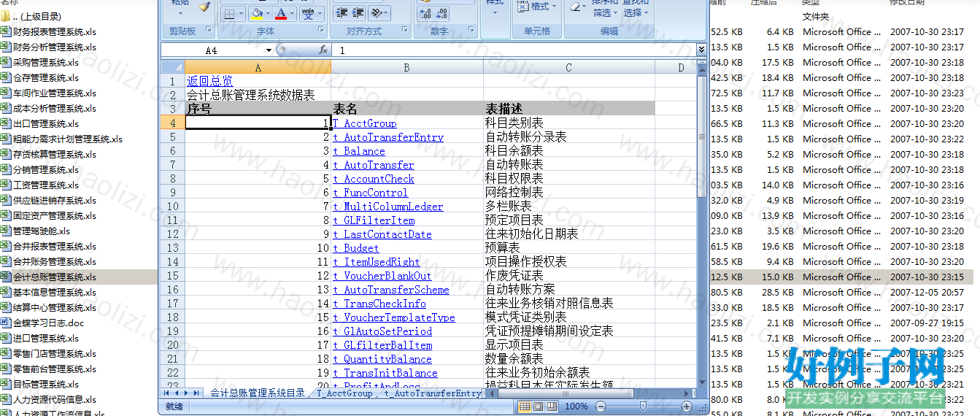The image size is (980, 416).
Task: Open the t_GLFilterItem hyperlink
Action: tap(374, 220)
